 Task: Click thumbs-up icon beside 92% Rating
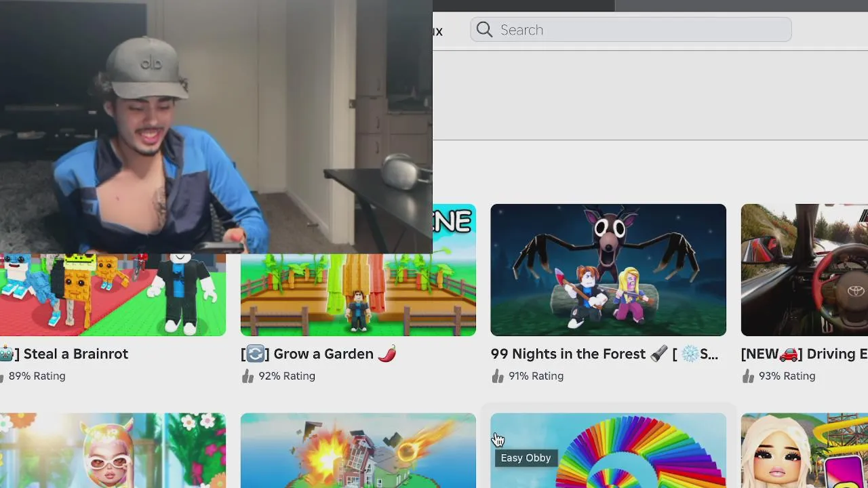(x=248, y=375)
